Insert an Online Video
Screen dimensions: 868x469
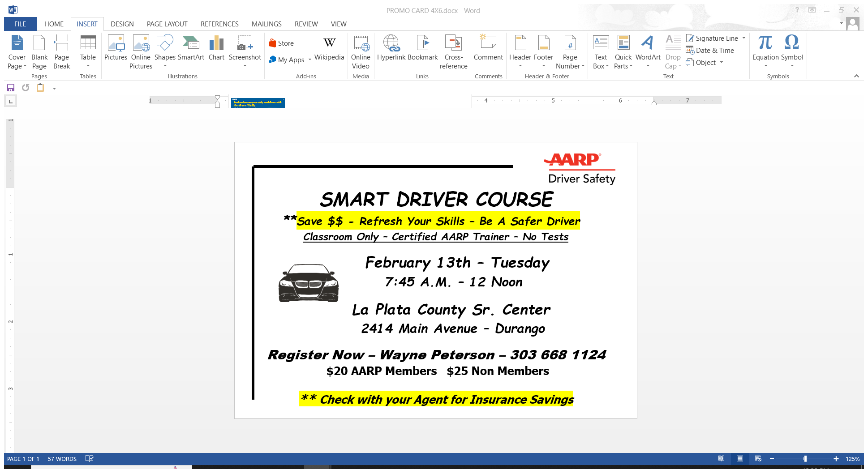click(x=361, y=52)
